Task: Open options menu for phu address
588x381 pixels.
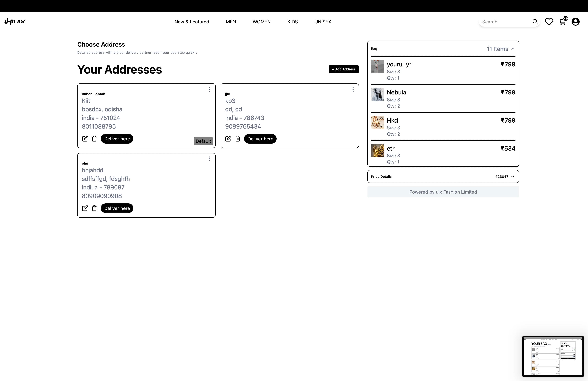Action: (x=210, y=159)
